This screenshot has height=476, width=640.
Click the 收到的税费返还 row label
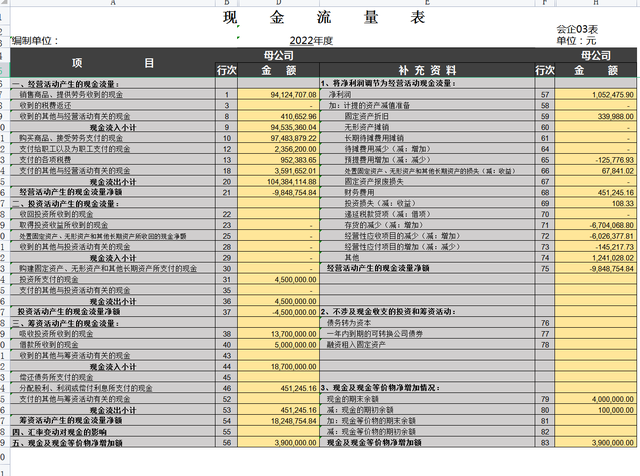coord(45,105)
